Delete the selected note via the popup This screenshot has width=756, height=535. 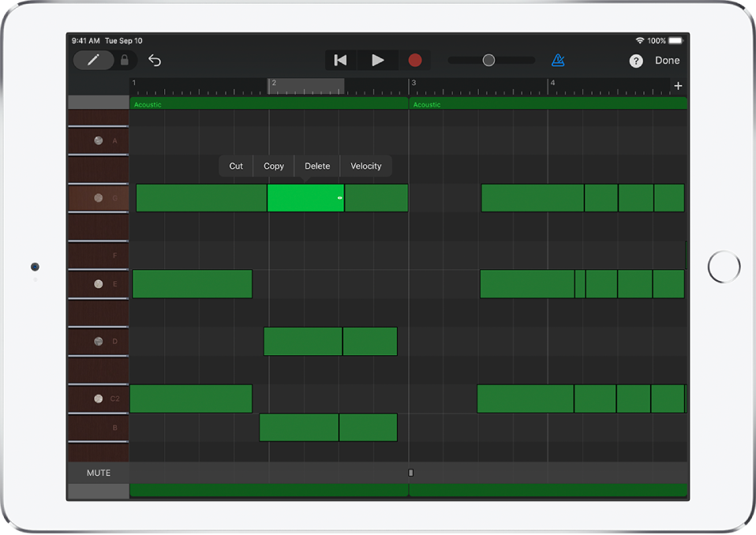[317, 166]
